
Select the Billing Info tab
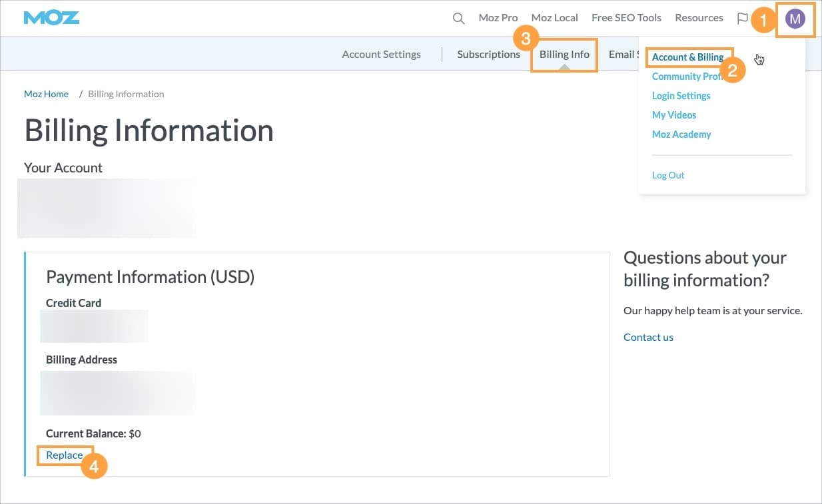click(x=564, y=55)
